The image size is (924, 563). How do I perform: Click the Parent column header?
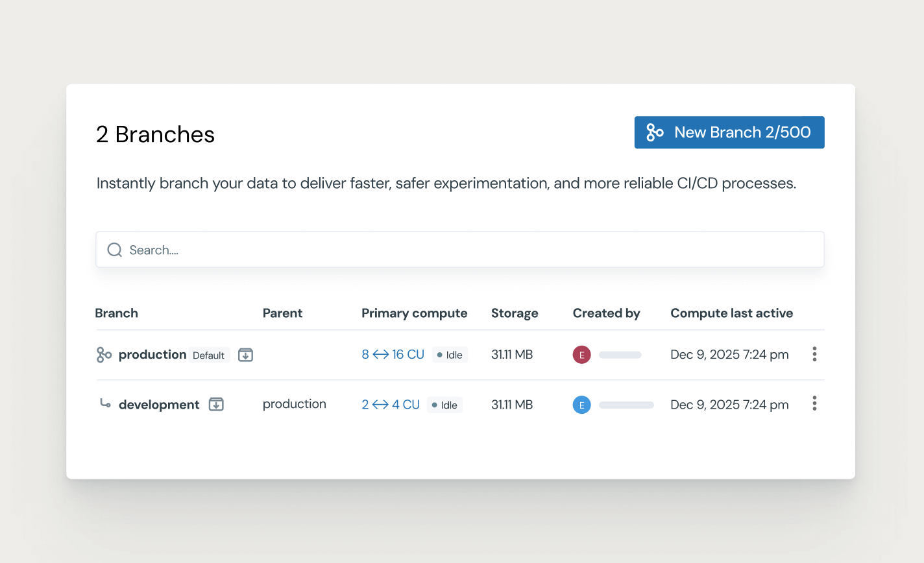(x=282, y=313)
